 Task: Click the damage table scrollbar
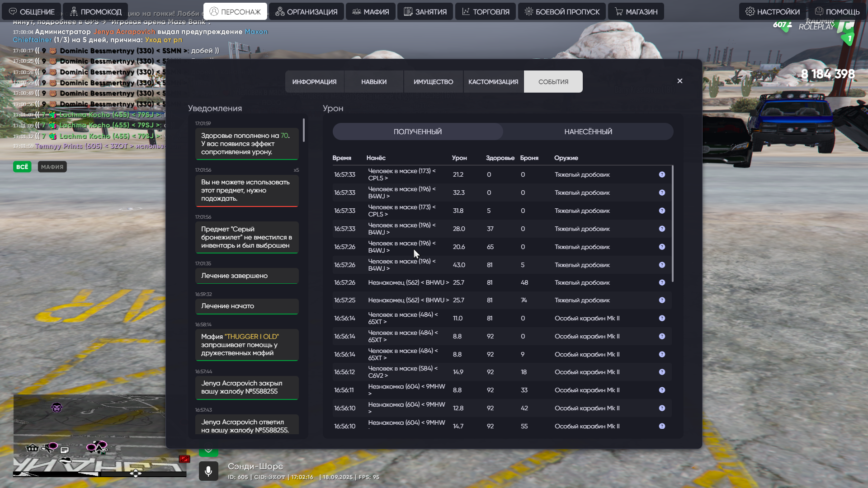tap(673, 224)
